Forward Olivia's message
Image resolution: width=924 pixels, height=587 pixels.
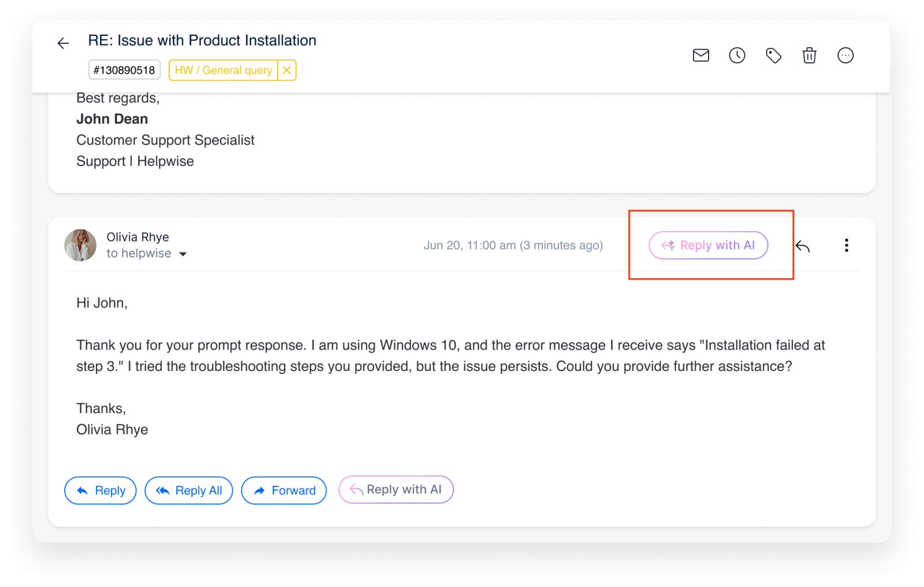(x=284, y=490)
